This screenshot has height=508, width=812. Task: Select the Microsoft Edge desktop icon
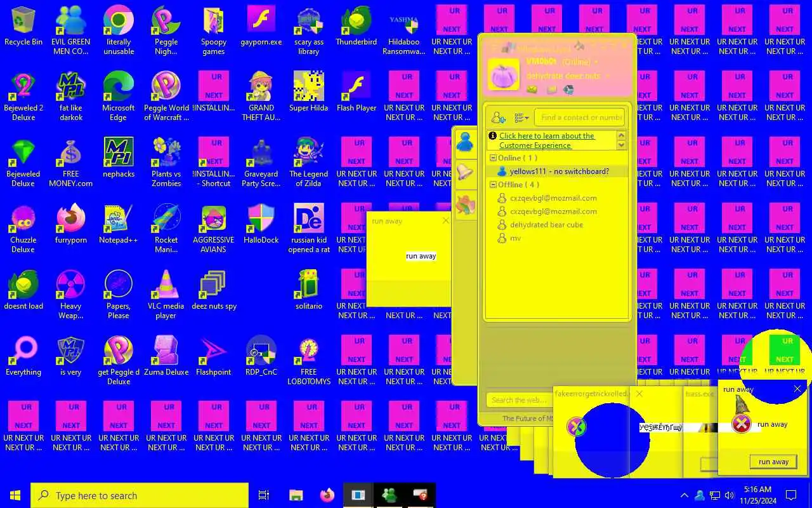(119, 97)
